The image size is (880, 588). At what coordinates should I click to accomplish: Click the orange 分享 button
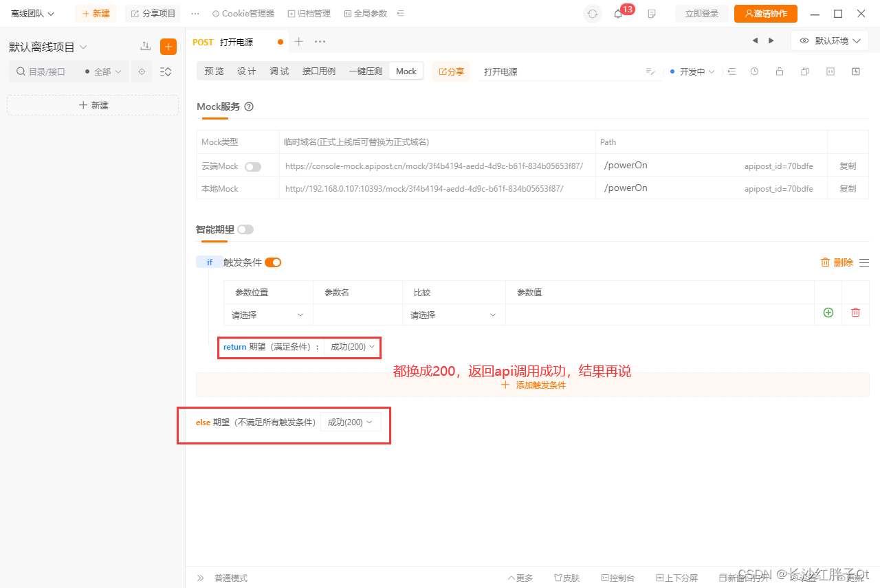451,71
